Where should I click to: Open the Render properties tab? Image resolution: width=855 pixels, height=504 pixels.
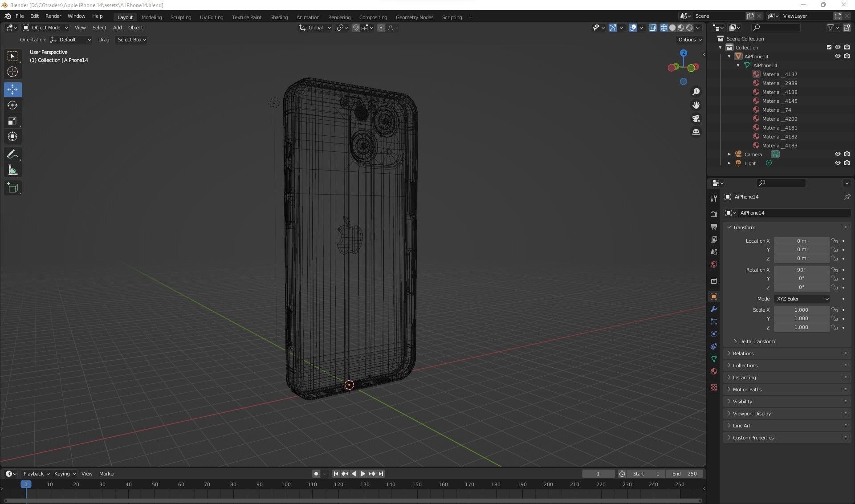click(x=714, y=214)
